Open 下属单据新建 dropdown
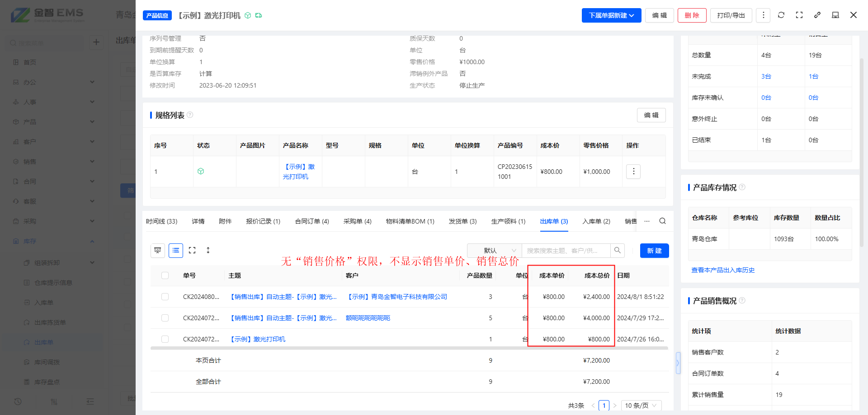Screen dimensions: 868x415 (611, 15)
